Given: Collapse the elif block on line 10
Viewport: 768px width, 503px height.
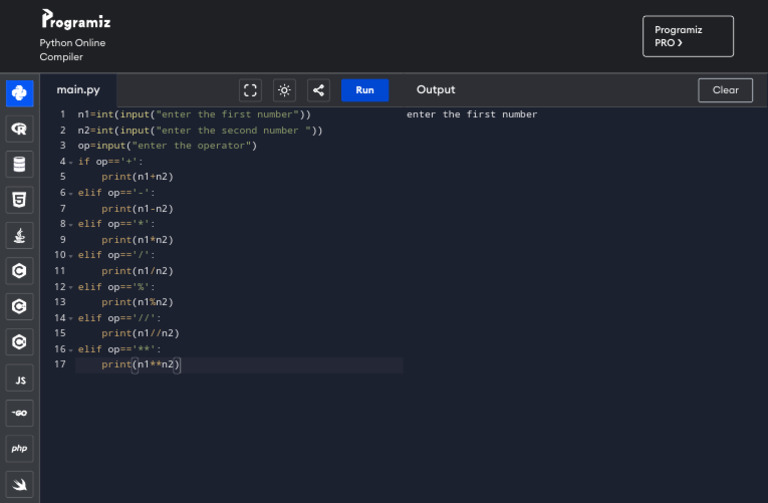Looking at the screenshot, I should pyautogui.click(x=71, y=255).
